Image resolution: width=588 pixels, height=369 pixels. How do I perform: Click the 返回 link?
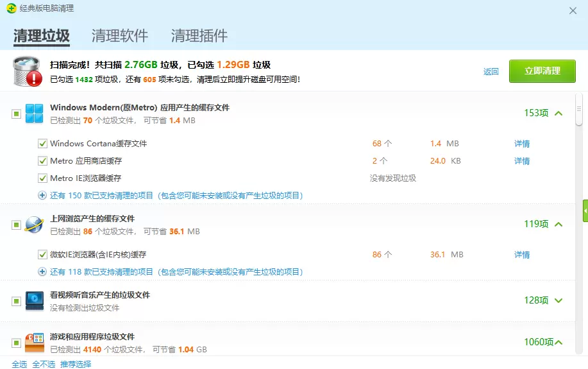coord(491,71)
